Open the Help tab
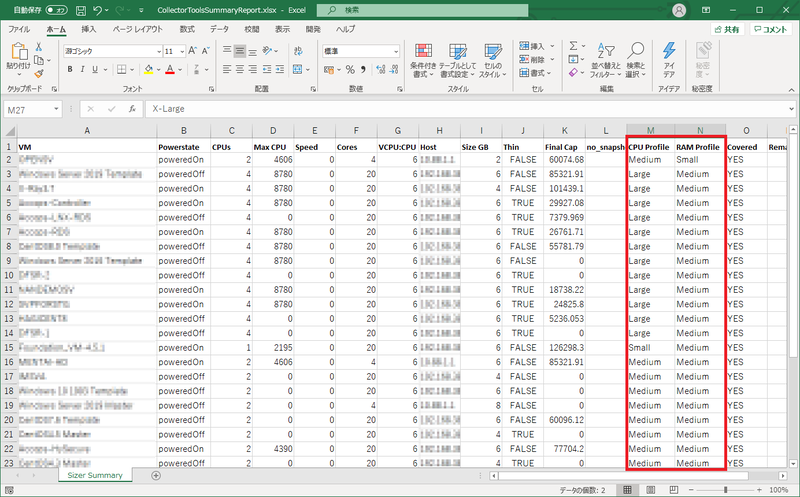 tap(345, 29)
